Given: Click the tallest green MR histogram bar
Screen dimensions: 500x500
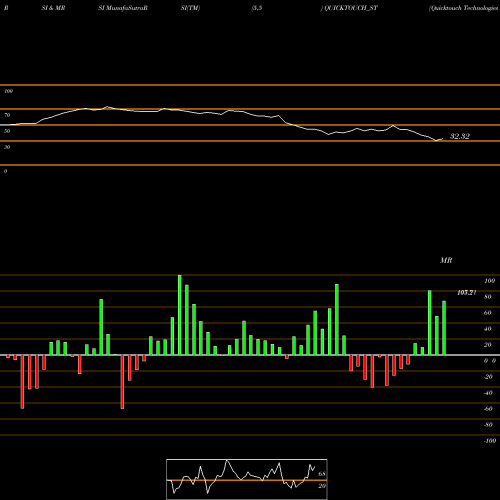Looking at the screenshot, I should click(x=180, y=315).
